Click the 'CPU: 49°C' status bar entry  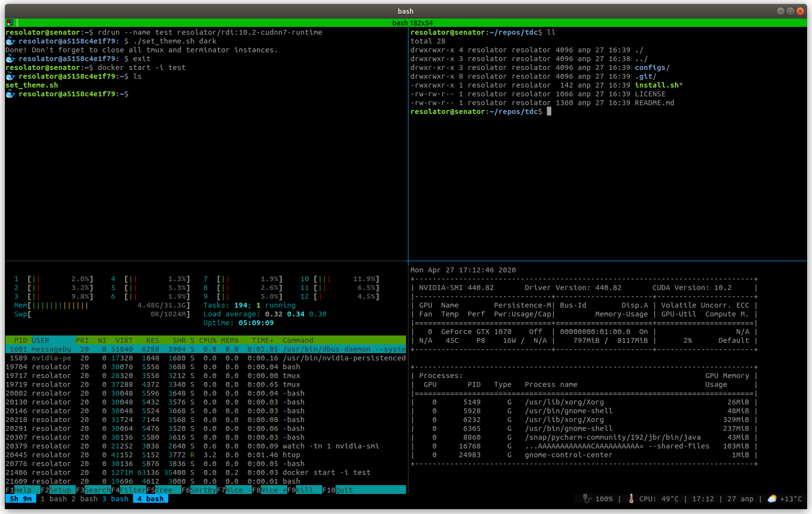[659, 499]
